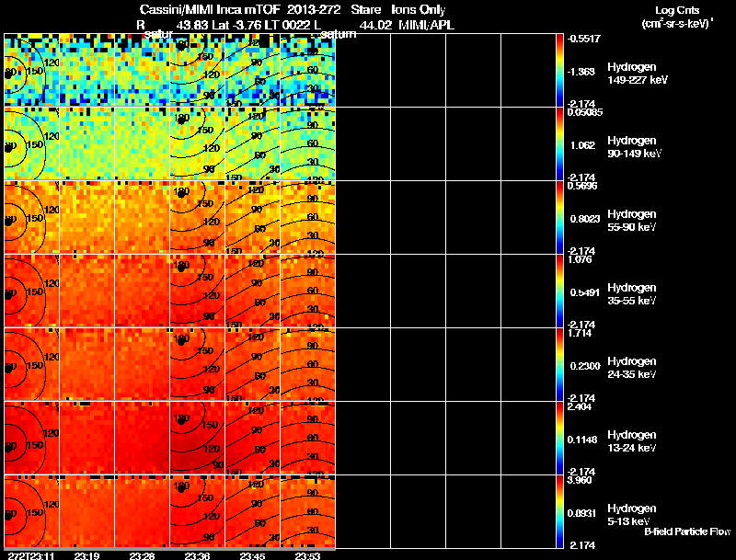Click the '23:36' time axis label
This screenshot has width=736, height=560.
pyautogui.click(x=197, y=555)
